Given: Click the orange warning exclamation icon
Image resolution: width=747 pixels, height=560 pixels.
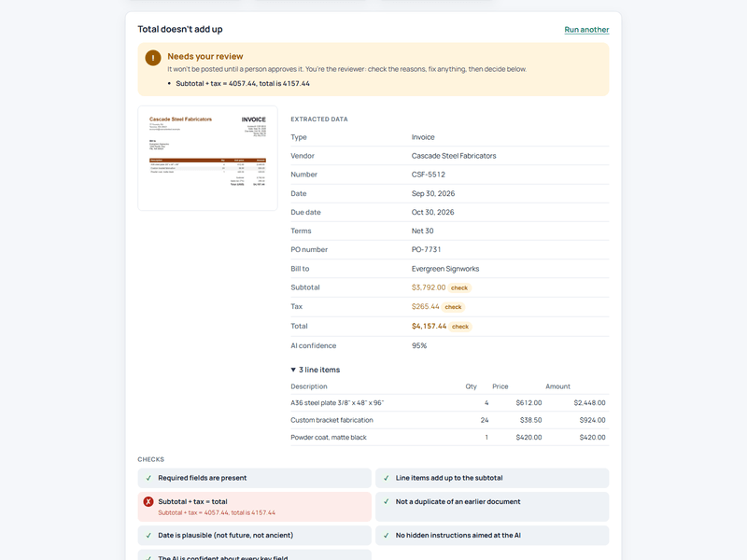Looking at the screenshot, I should 153,58.
